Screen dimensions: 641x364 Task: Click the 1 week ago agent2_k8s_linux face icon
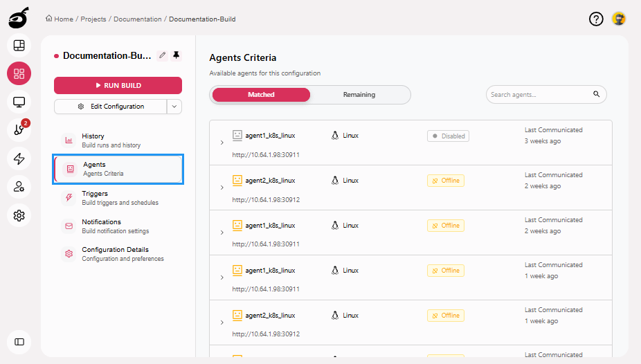pos(237,315)
